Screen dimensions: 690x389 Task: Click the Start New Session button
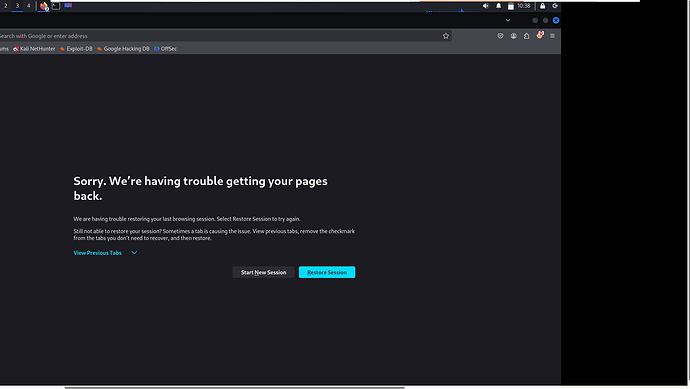tap(263, 272)
